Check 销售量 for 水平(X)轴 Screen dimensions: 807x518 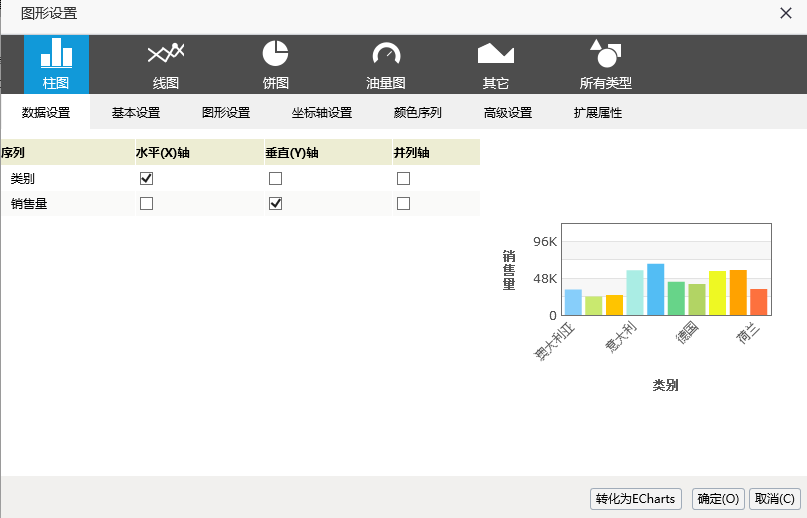coord(147,203)
